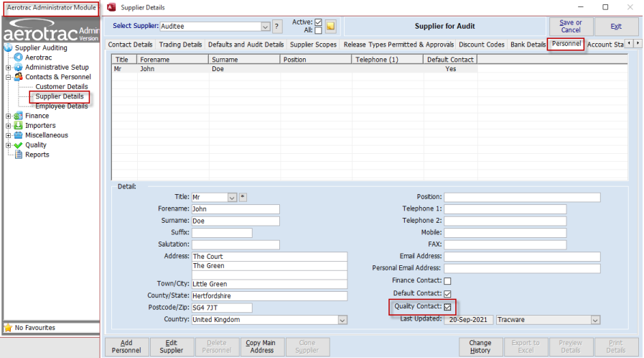
Task: Click the Add Personnel button
Action: [126, 346]
